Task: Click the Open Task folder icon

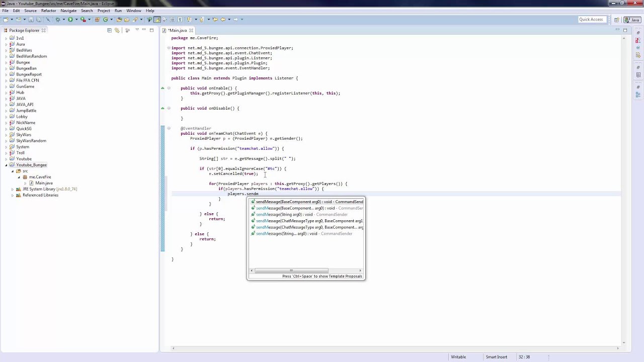Action: click(127, 20)
